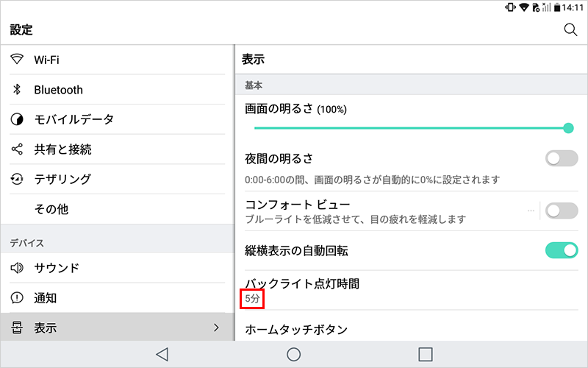588x368 pixels.
Task: Open the Comfort View three-dot options
Action: pos(531,210)
